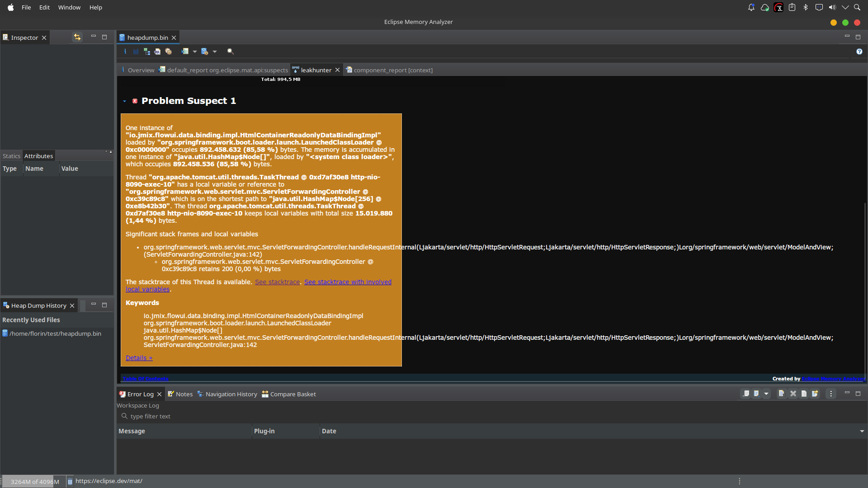This screenshot has height=488, width=868.
Task: Click the find object by address magnifier
Action: (230, 52)
